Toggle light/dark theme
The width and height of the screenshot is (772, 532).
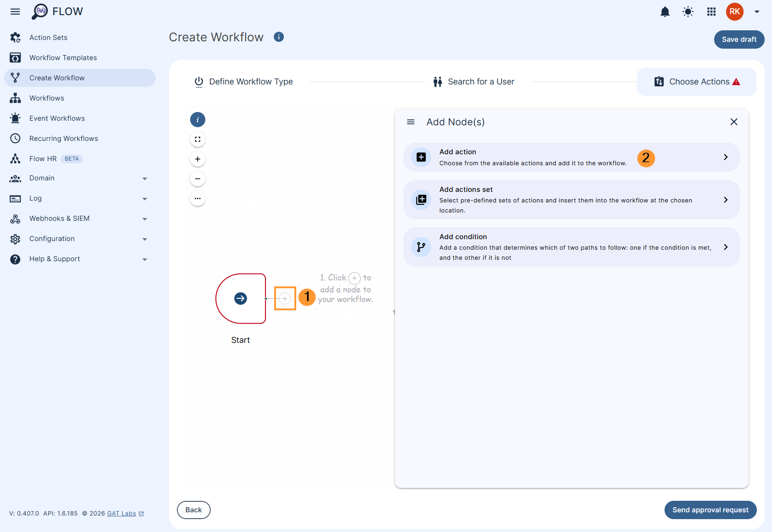pos(688,11)
